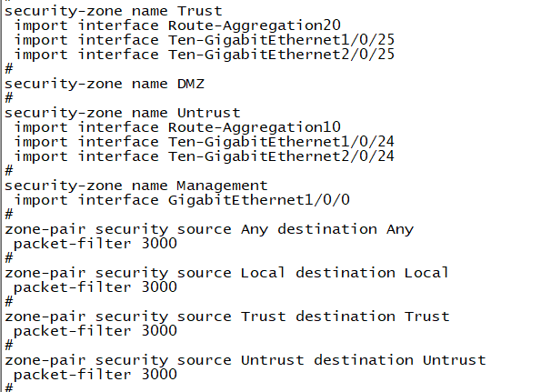Click packet-filter 3000 under the Local zone-pair
551x392 pixels.
point(95,286)
